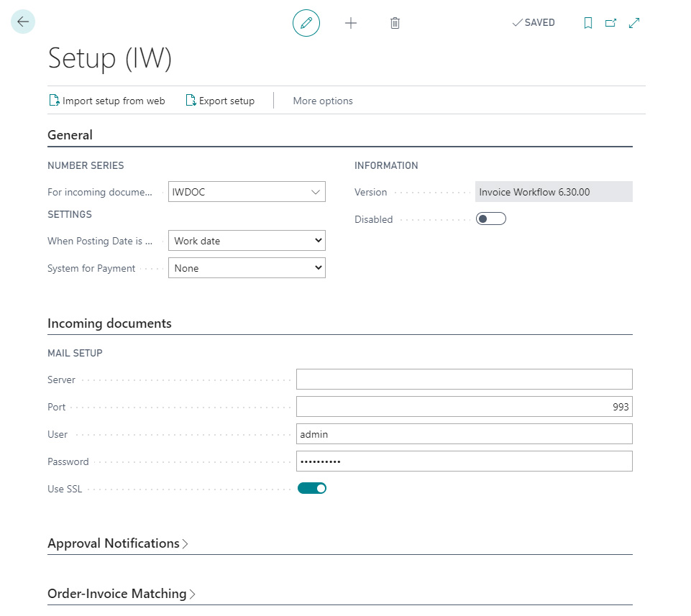Click the Version field value
Screen dimensions: 691x616
[554, 192]
